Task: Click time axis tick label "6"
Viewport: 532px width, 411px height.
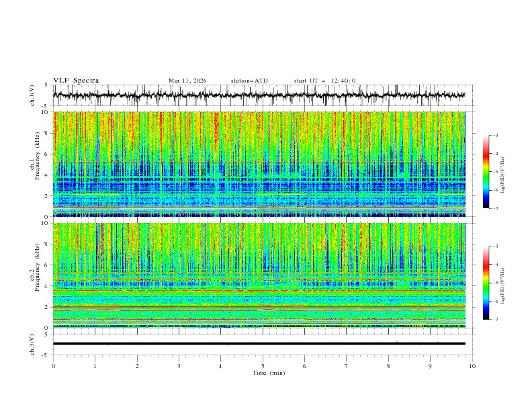Action: click(x=304, y=366)
